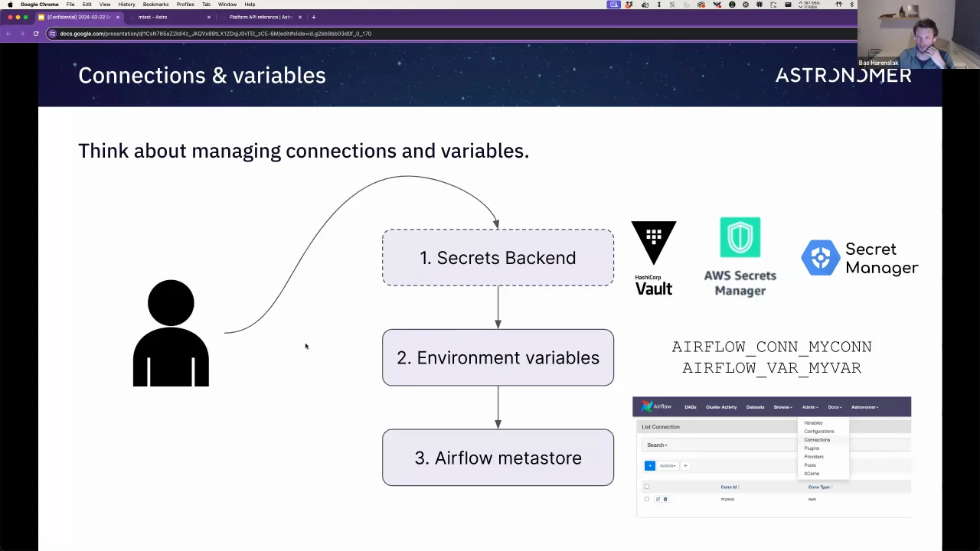
Task: Click the green S icon in menu bar
Action: tap(732, 5)
